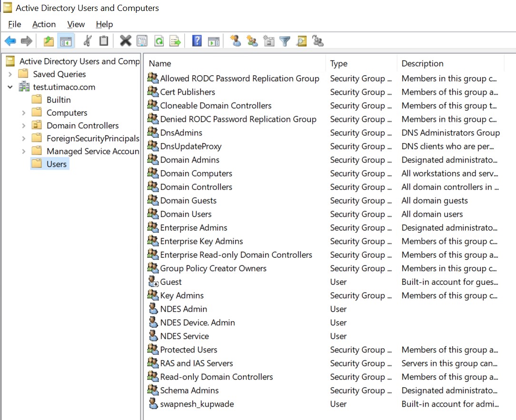
Task: Click the NDES Service user icon
Action: point(153,336)
